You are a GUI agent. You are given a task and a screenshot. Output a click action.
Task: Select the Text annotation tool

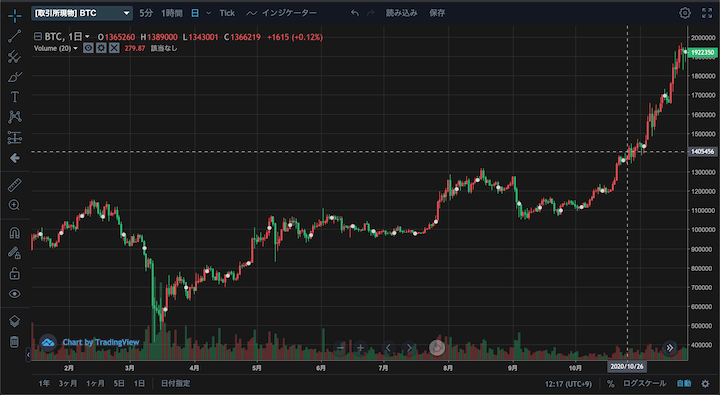(15, 97)
